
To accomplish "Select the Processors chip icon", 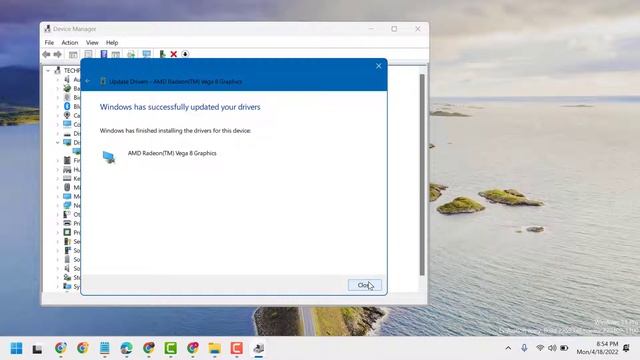I will click(67, 232).
